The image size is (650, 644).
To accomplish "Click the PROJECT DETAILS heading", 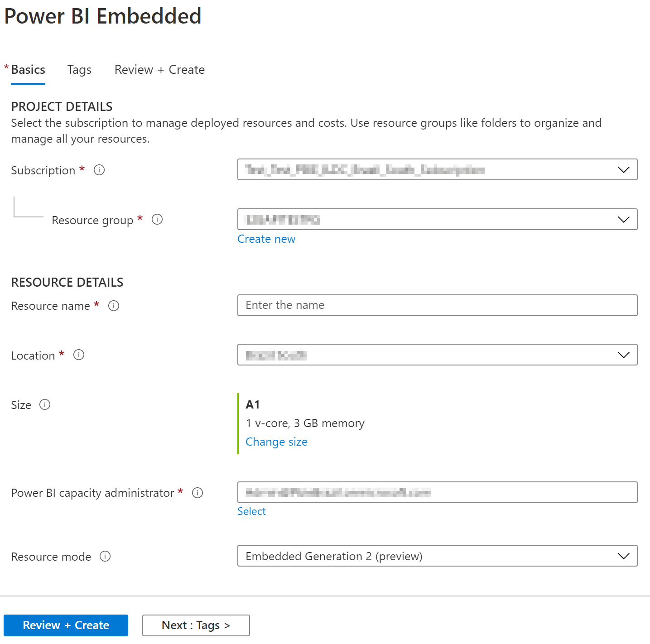I will point(62,107).
